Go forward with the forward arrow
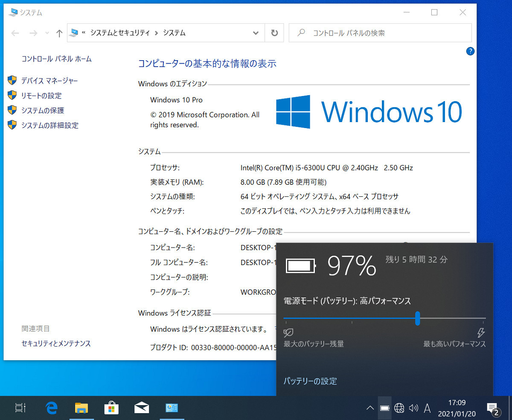The height and width of the screenshot is (420, 512). 33,33
